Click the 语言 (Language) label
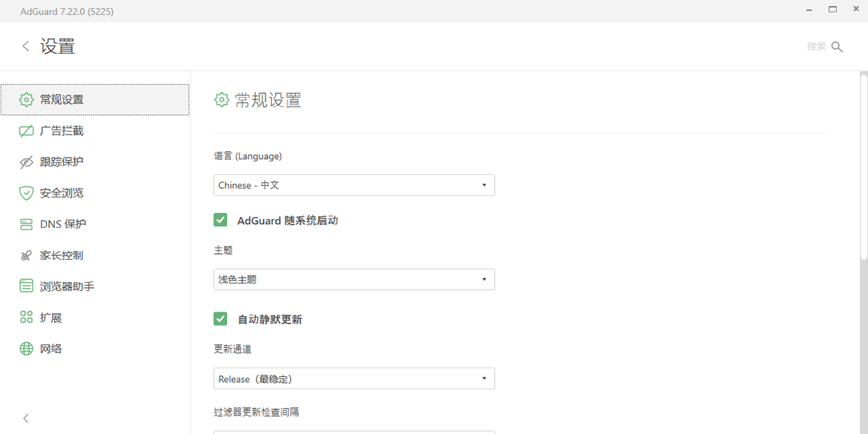 (248, 156)
